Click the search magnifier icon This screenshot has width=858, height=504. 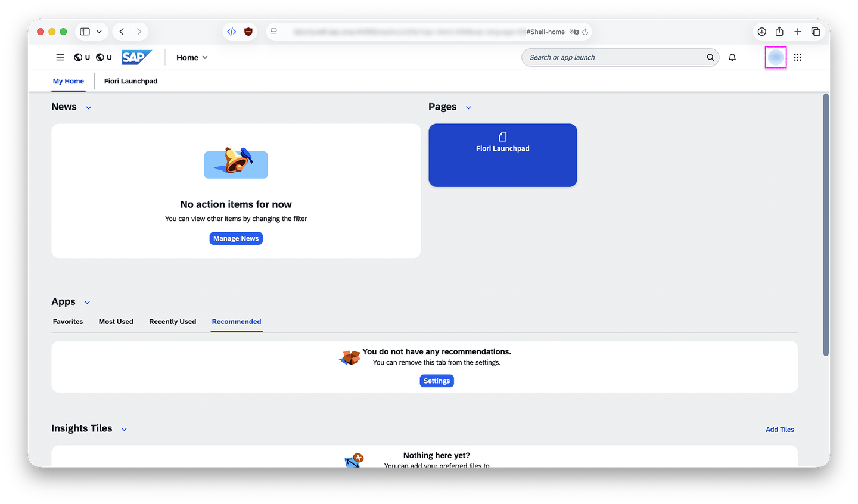coord(710,57)
